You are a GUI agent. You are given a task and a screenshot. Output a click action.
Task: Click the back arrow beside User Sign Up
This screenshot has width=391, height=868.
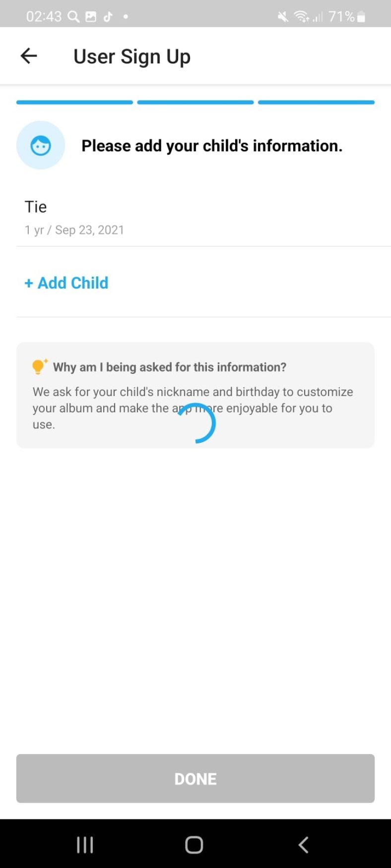pos(28,56)
